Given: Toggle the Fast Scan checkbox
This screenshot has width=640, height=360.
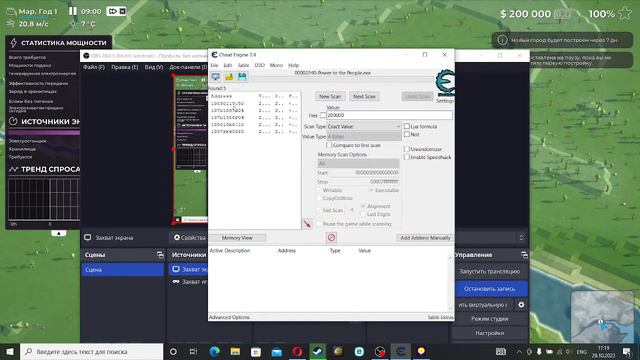Looking at the screenshot, I should [x=319, y=210].
